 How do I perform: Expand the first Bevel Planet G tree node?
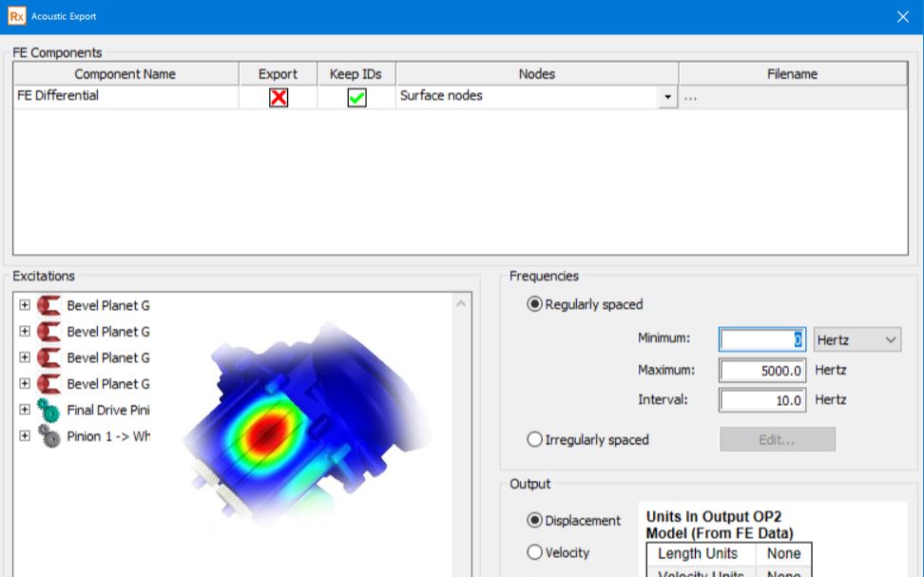pyautogui.click(x=25, y=305)
